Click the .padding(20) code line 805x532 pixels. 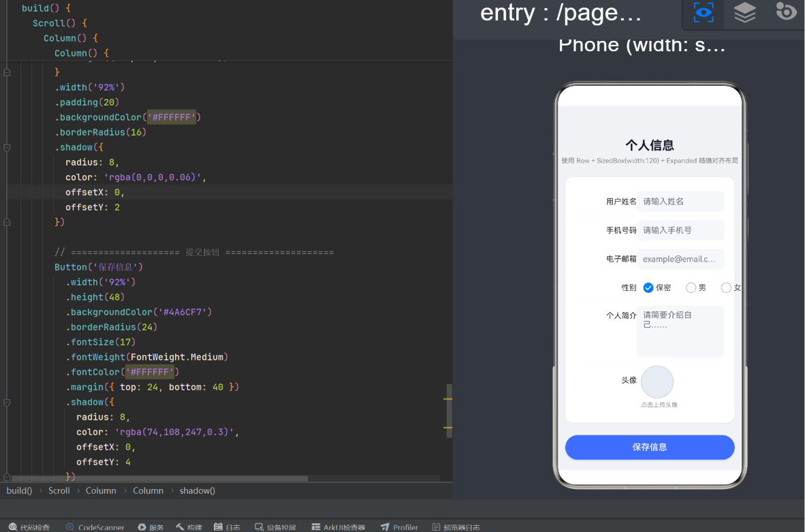tap(87, 102)
